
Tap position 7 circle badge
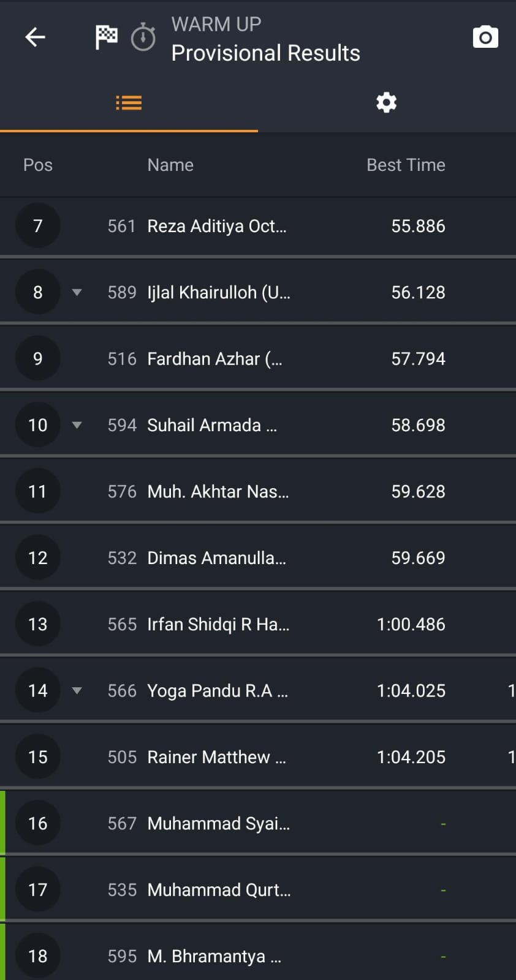pos(38,226)
